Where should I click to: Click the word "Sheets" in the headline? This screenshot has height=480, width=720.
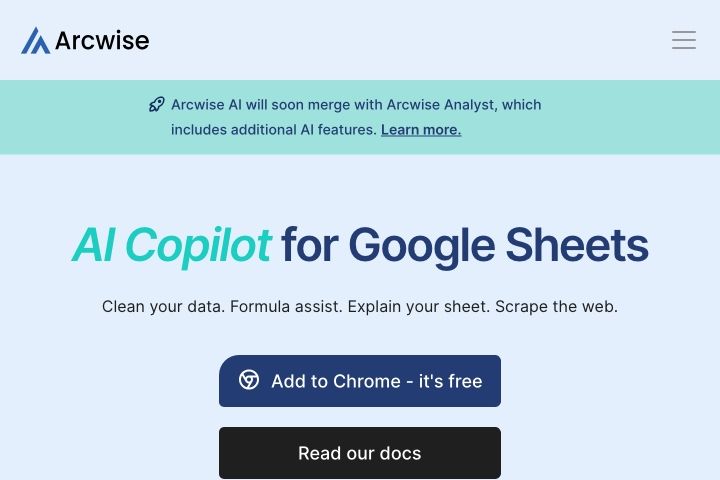(577, 246)
